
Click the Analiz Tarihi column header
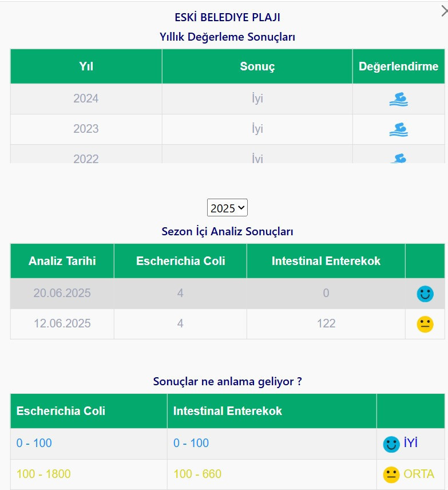coord(62,261)
